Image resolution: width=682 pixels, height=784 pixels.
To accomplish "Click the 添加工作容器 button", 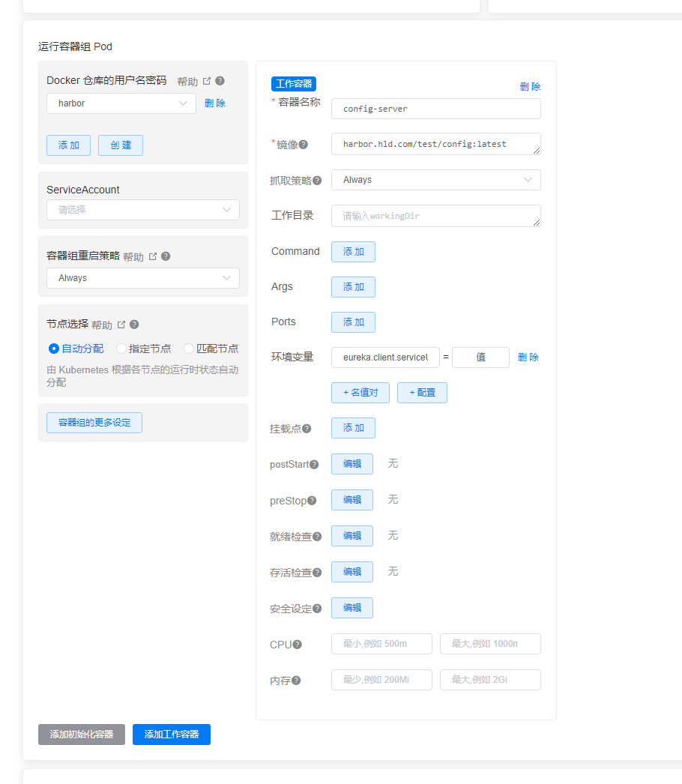I will coord(171,735).
